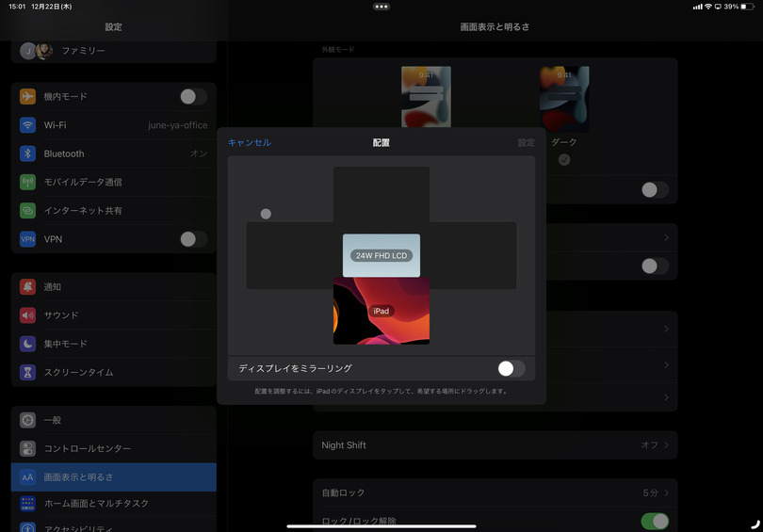Image resolution: width=763 pixels, height=532 pixels.
Task: Tap the june-ya-office network value
Action: pyautogui.click(x=178, y=125)
